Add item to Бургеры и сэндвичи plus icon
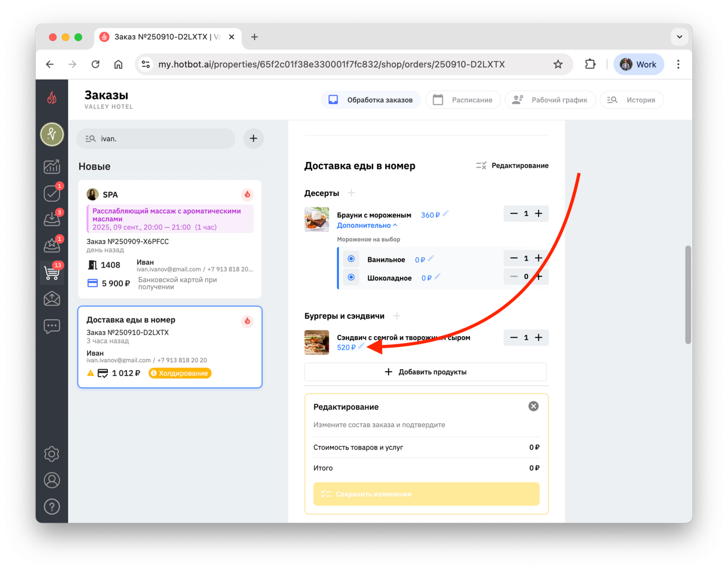Image resolution: width=728 pixels, height=570 pixels. 396,316
